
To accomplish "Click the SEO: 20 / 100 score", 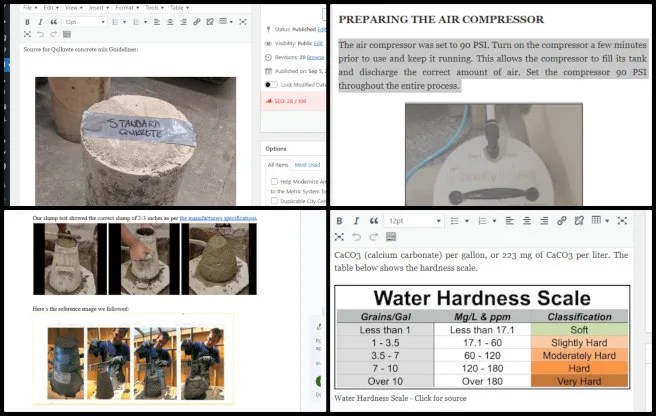I will (290, 101).
